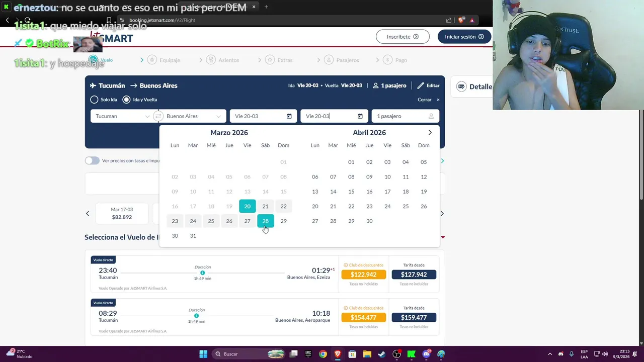Click the calendar icon in departure date field

tap(289, 116)
